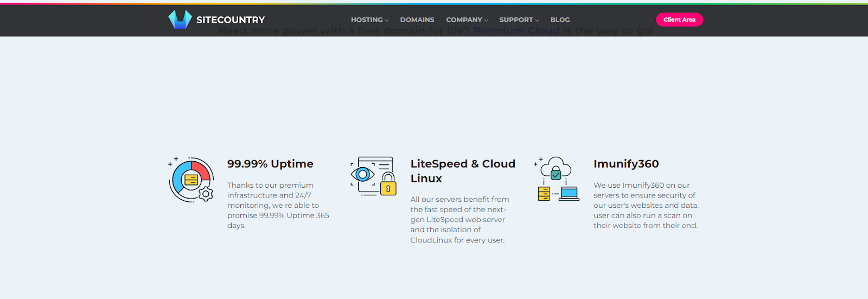The width and height of the screenshot is (868, 299).
Task: Expand the Company dropdown chevron
Action: (x=486, y=21)
